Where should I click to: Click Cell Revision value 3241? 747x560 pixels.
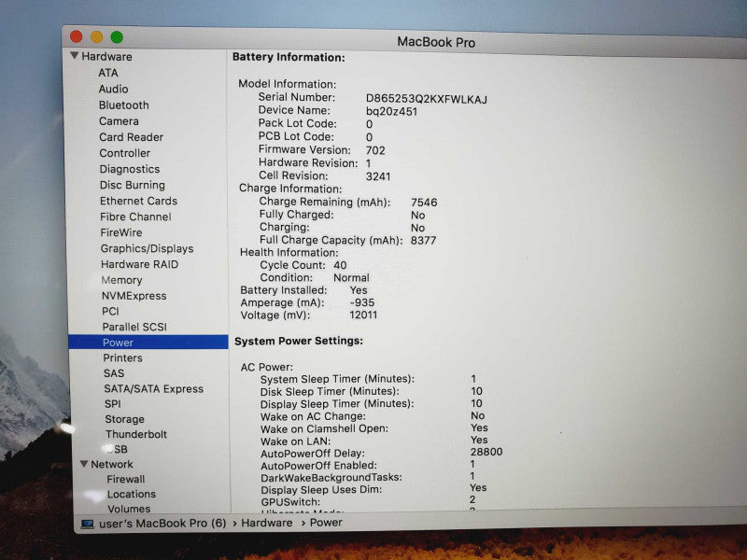[x=378, y=176]
